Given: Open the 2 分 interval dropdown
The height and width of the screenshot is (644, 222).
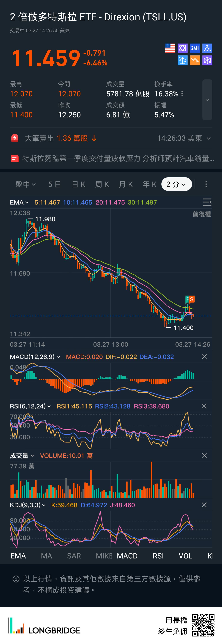Looking at the screenshot, I should click(x=176, y=184).
